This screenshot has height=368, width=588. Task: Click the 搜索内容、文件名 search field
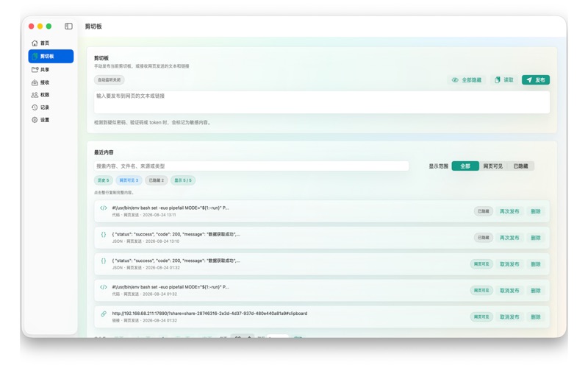(251, 166)
